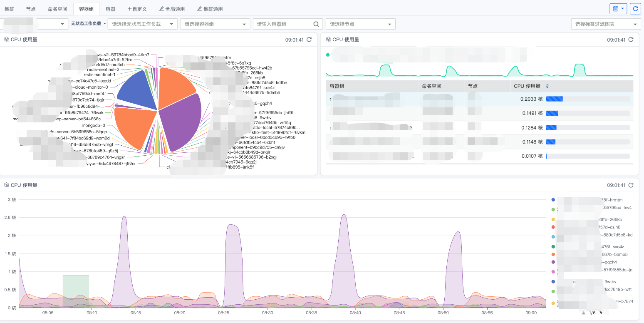Screen dimensions: 644x323
Task: Open the calendar time range picker
Action: (618, 9)
